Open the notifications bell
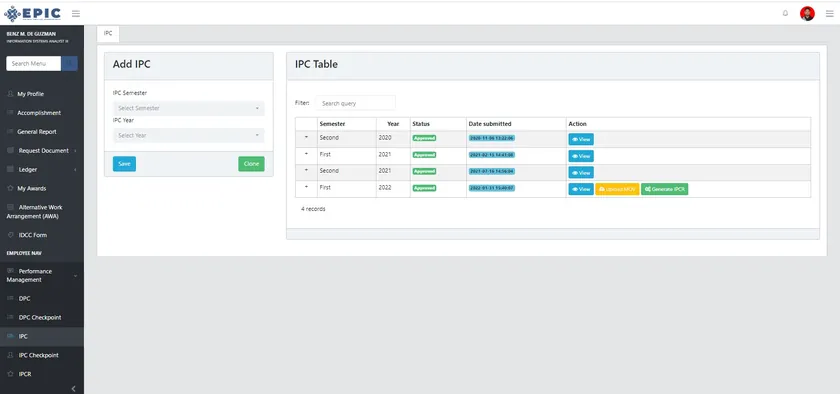 pyautogui.click(x=785, y=13)
